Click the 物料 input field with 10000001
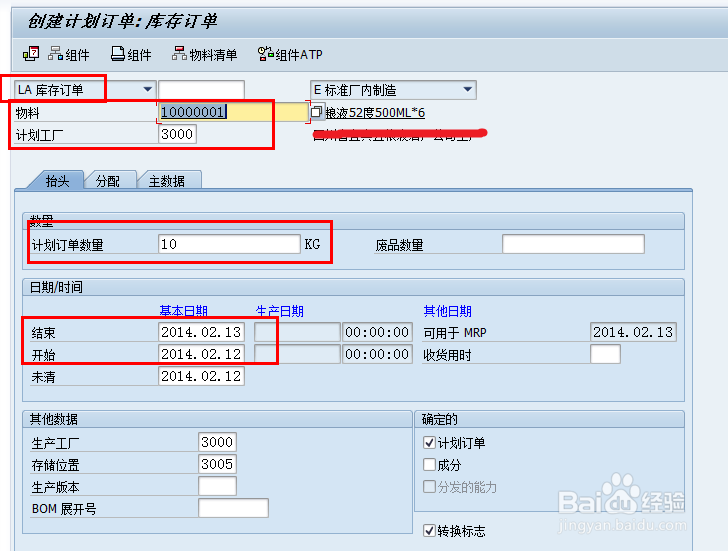Screen dimensions: 728x551 233,112
